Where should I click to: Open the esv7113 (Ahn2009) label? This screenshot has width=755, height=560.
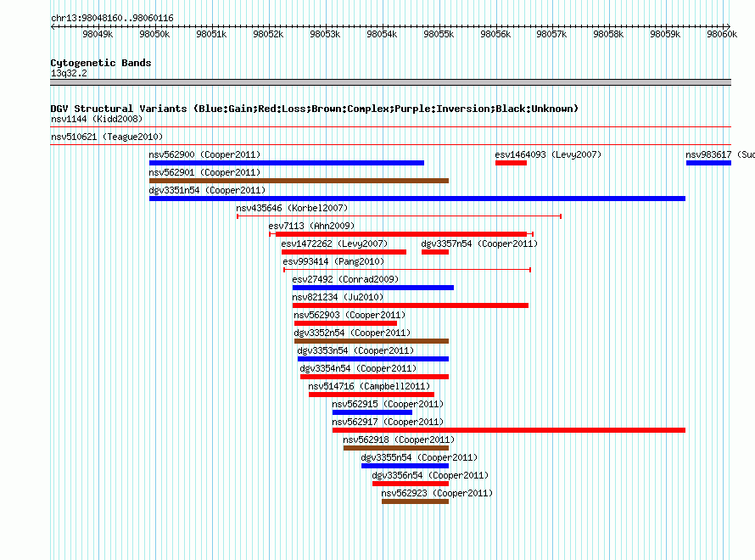click(x=311, y=226)
